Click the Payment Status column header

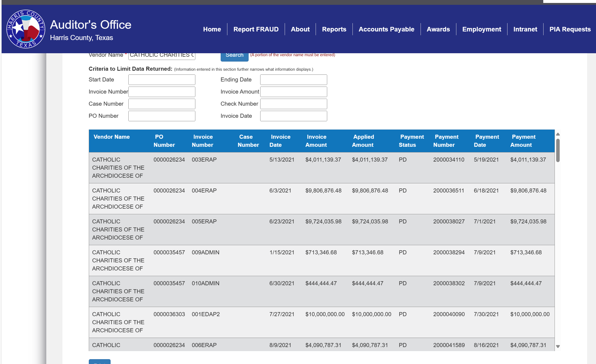(x=411, y=141)
